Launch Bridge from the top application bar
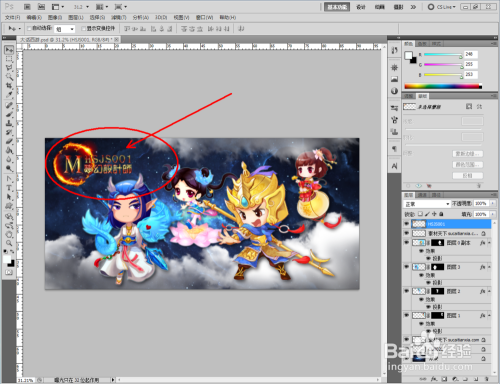This screenshot has width=500, height=384. (27, 7)
